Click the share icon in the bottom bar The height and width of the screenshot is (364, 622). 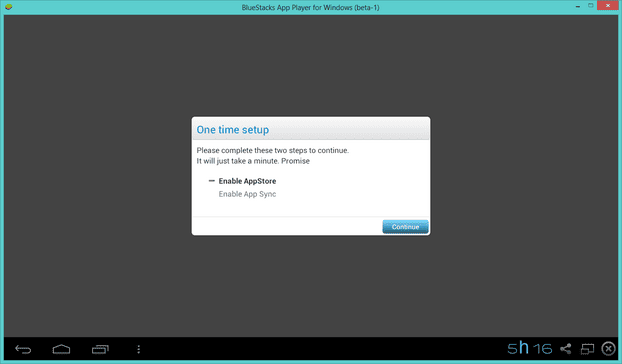pyautogui.click(x=566, y=349)
